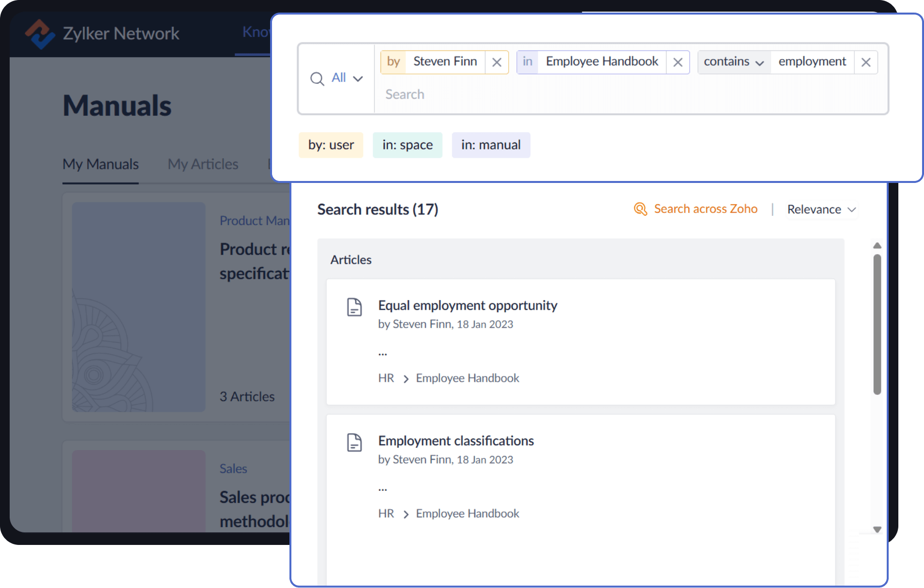924x588 pixels.
Task: Click the document icon beside Employment classifications
Action: 354,442
